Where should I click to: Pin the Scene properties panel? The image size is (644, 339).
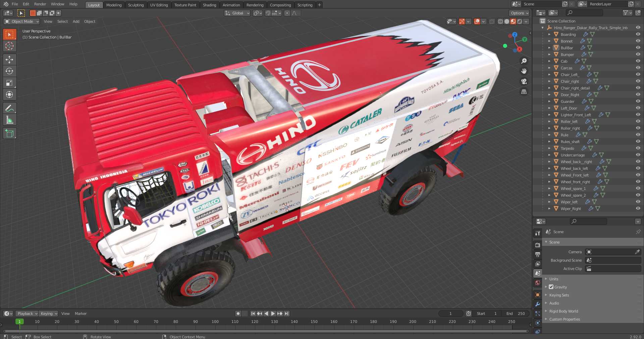point(638,232)
